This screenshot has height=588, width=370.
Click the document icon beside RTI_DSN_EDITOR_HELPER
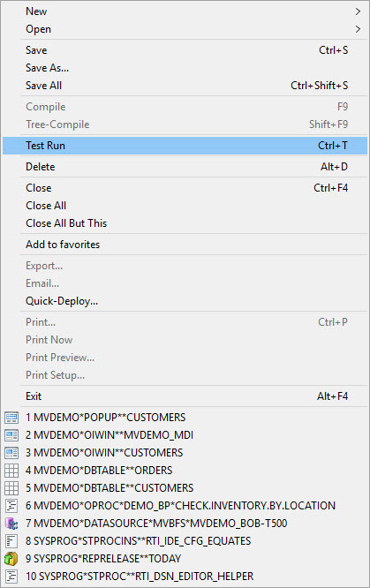(11, 576)
